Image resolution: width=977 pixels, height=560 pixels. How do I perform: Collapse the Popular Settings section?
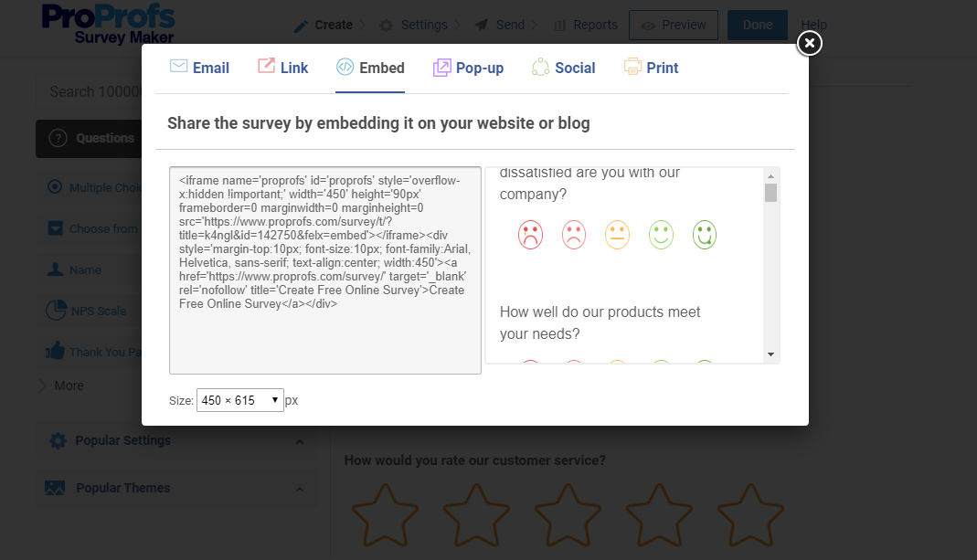pyautogui.click(x=300, y=441)
